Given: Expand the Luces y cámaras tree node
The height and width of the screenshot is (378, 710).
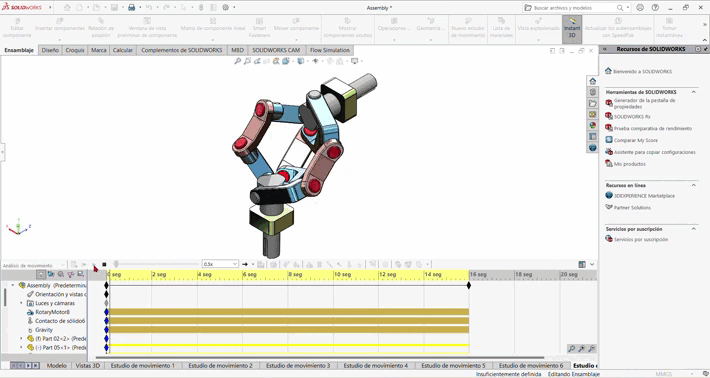Looking at the screenshot, I should pyautogui.click(x=21, y=303).
